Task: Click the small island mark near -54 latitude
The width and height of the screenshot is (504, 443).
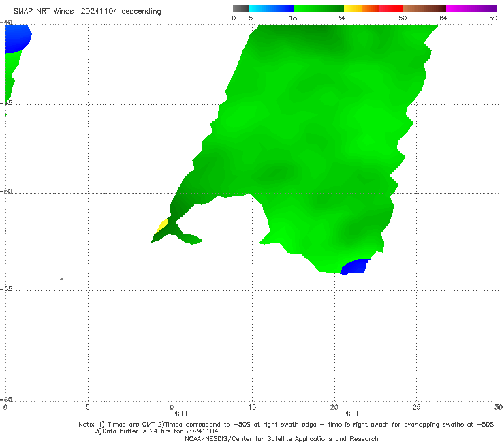Action: point(62,279)
